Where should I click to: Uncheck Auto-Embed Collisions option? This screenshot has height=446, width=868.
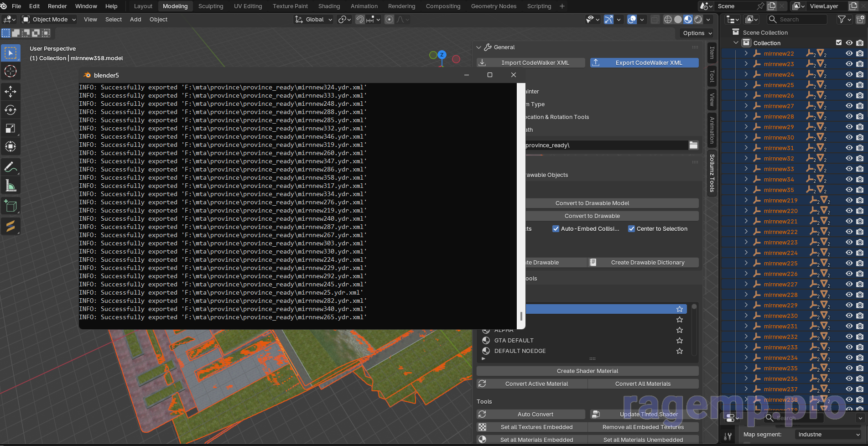pyautogui.click(x=556, y=229)
